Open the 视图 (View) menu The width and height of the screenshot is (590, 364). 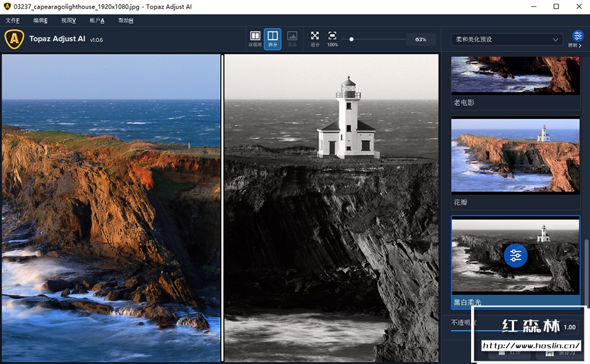[69, 21]
